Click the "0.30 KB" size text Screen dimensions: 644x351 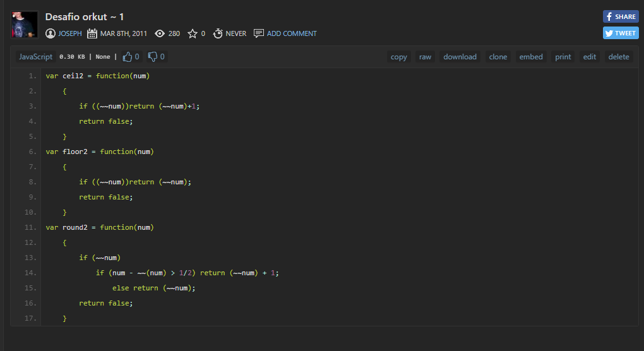click(72, 57)
